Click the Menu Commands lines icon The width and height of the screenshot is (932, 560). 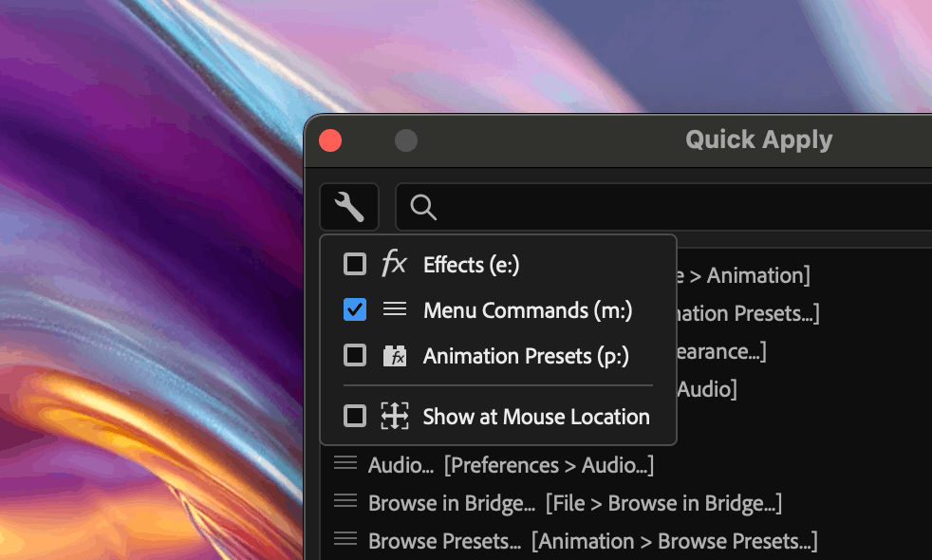pos(395,309)
